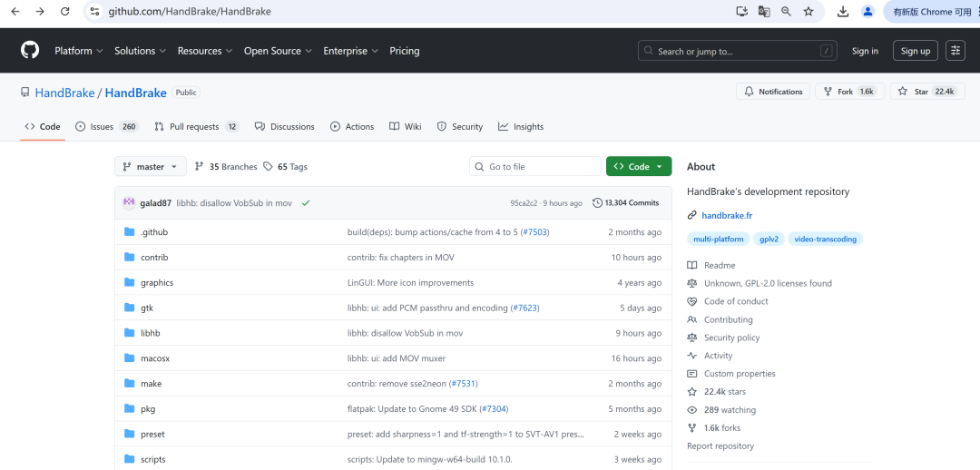This screenshot has width=980, height=470.
Task: Click the browser zoom magnifier icon
Action: [786, 12]
